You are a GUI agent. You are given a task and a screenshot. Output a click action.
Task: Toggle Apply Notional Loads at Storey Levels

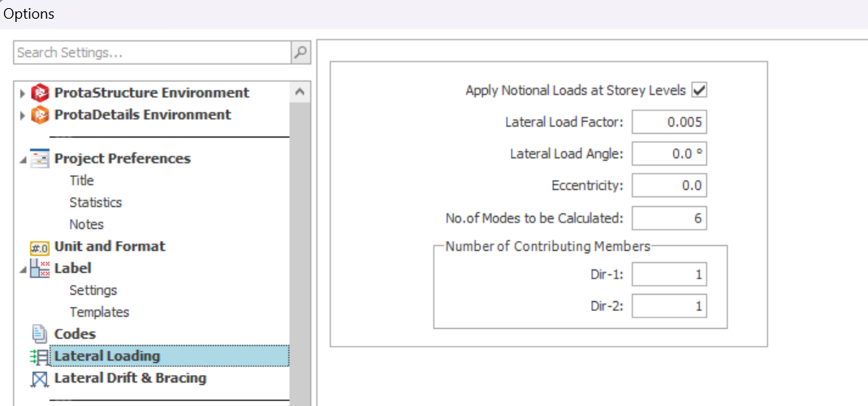tap(698, 90)
